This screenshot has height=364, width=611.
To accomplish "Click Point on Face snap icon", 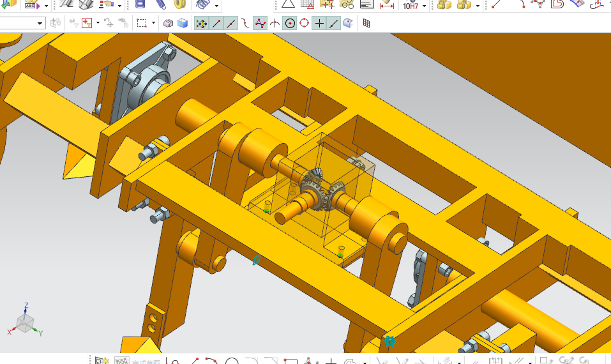I will pos(348,24).
